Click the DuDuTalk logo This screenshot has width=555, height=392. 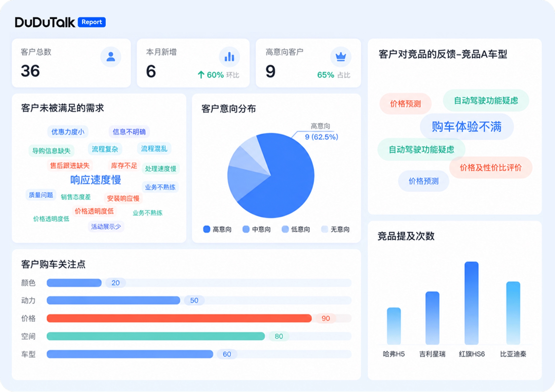click(x=45, y=22)
